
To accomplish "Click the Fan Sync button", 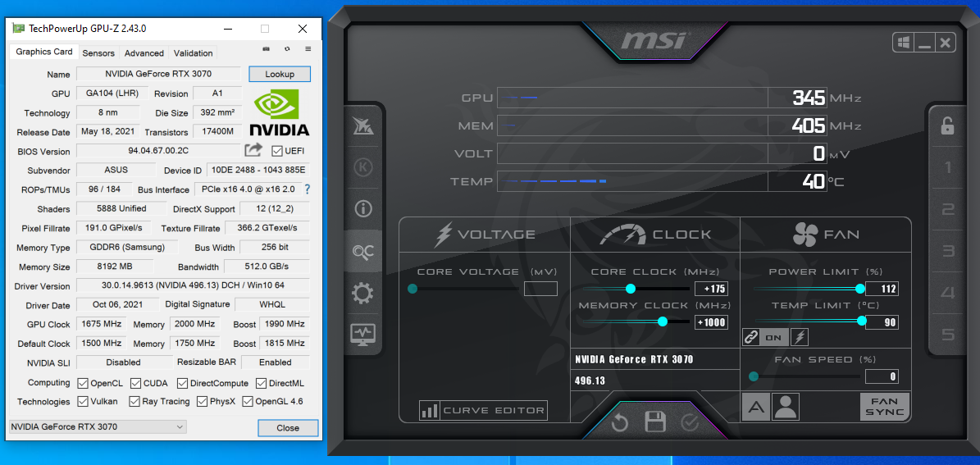I will (x=885, y=407).
